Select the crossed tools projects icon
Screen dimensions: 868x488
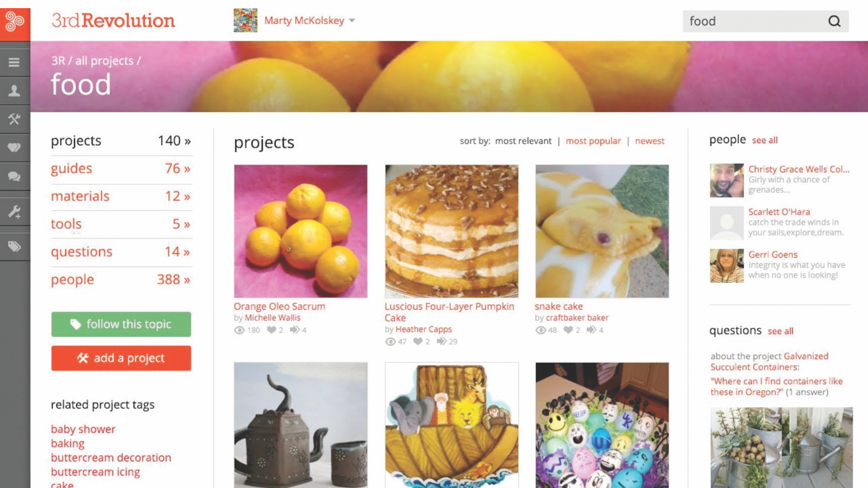pos(14,119)
